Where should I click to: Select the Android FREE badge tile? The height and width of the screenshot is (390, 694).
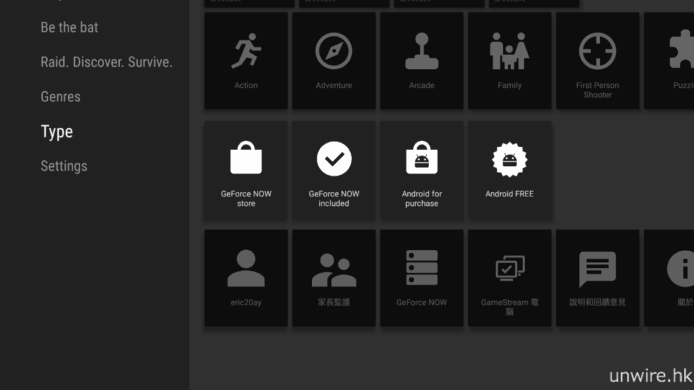tap(509, 171)
